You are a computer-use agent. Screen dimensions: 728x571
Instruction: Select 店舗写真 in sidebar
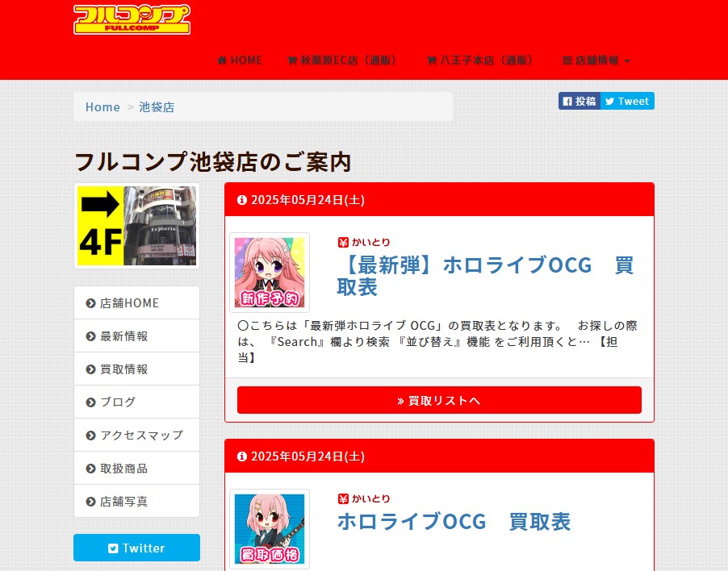(136, 502)
